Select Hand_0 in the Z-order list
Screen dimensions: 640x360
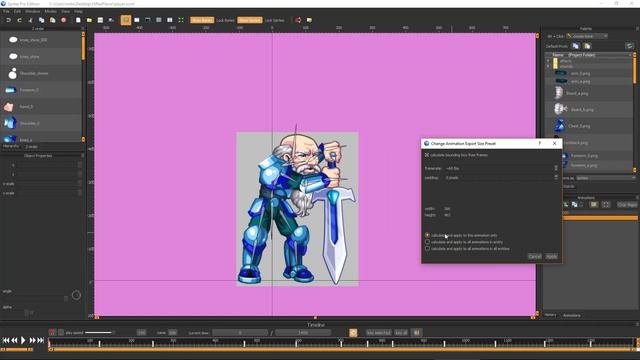(41, 107)
